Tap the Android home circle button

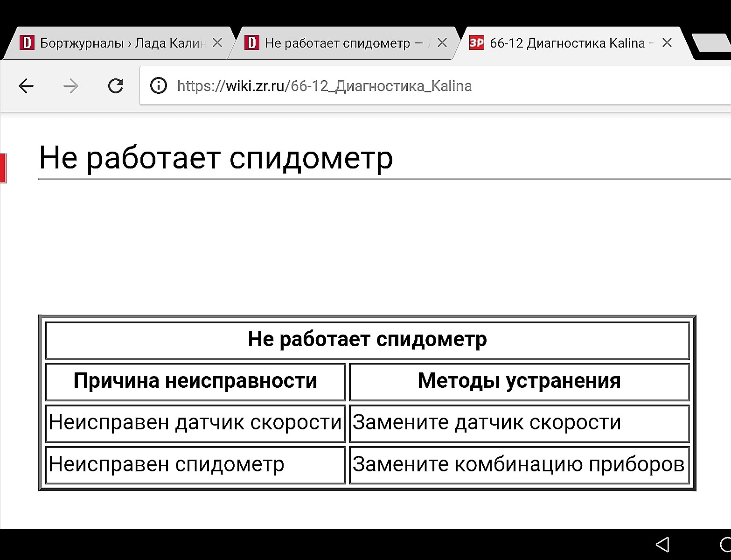click(x=725, y=544)
